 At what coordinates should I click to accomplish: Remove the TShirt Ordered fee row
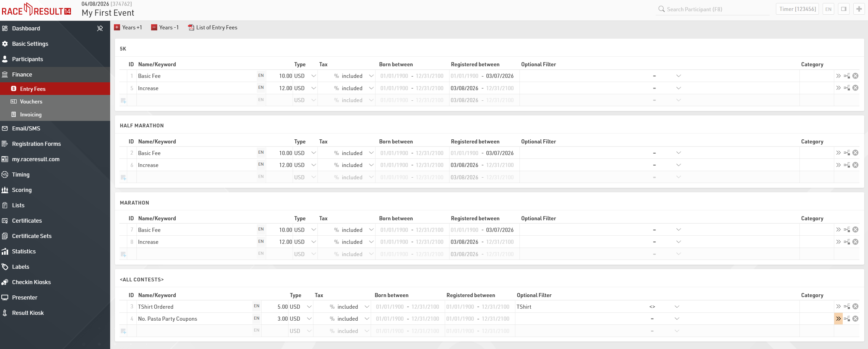855,307
